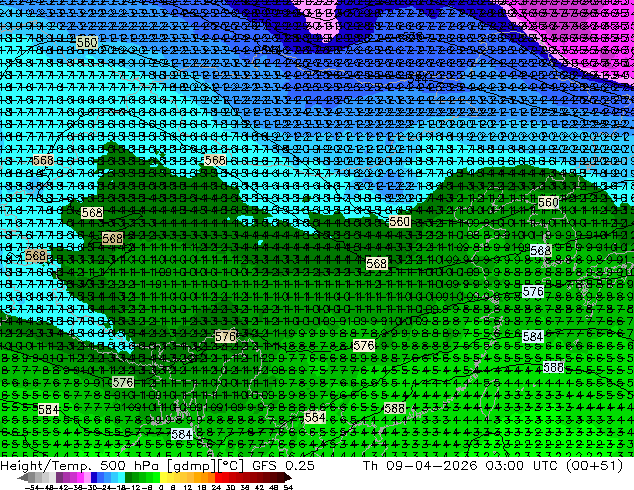Click the yellow swatch in the legend
Viewport: 634px width, 490px height.
coord(163,478)
